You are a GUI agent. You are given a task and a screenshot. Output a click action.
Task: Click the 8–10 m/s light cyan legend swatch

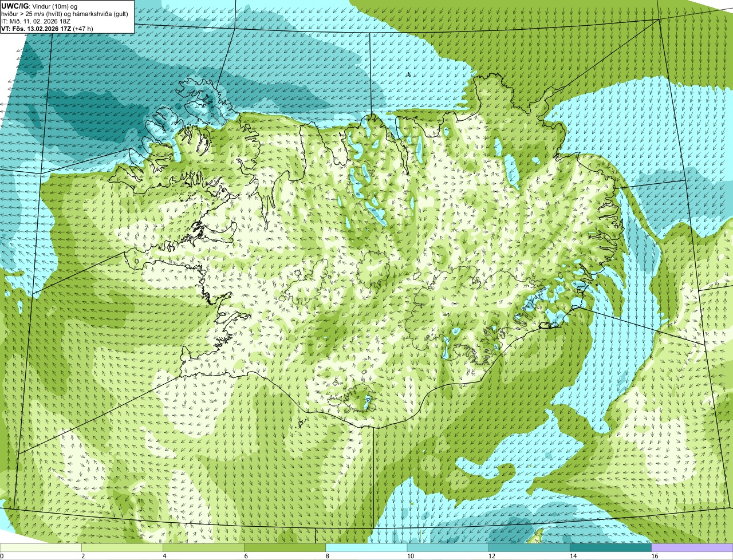(x=366, y=548)
